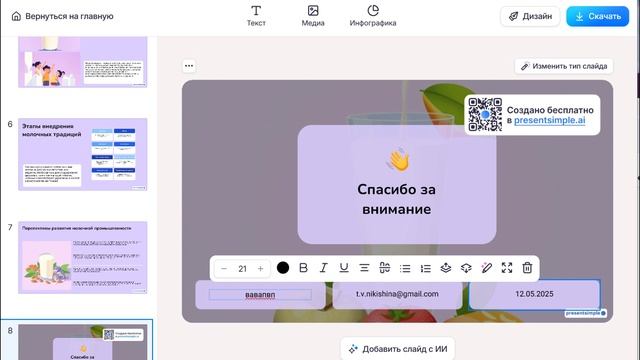Click the vertical alignment icon
This screenshot has height=360, width=640.
(x=384, y=268)
